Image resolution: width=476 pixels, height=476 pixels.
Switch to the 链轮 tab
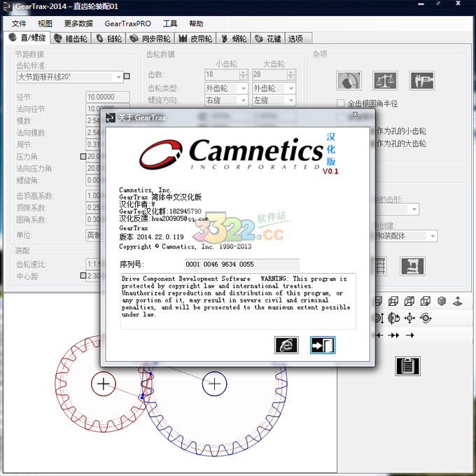(x=108, y=38)
